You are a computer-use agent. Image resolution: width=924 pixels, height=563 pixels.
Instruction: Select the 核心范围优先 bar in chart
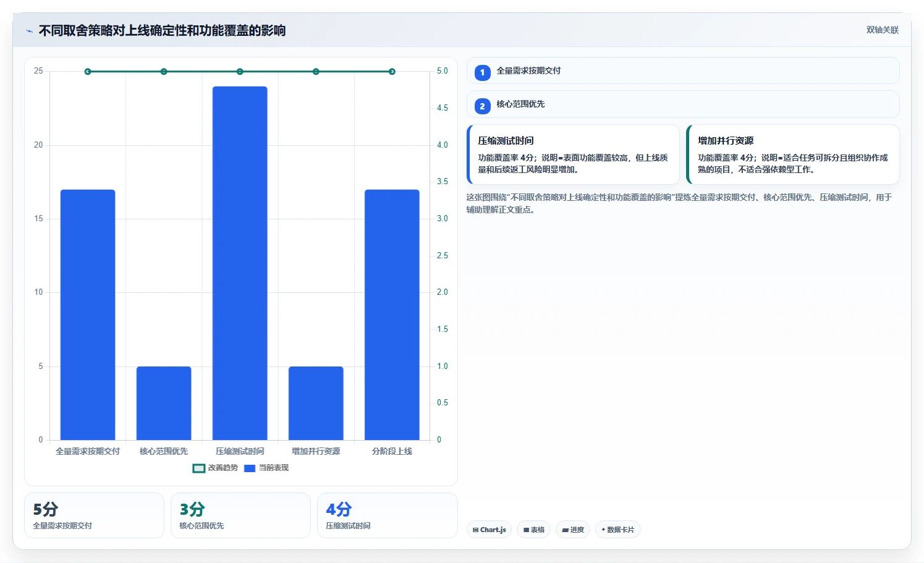(x=164, y=403)
